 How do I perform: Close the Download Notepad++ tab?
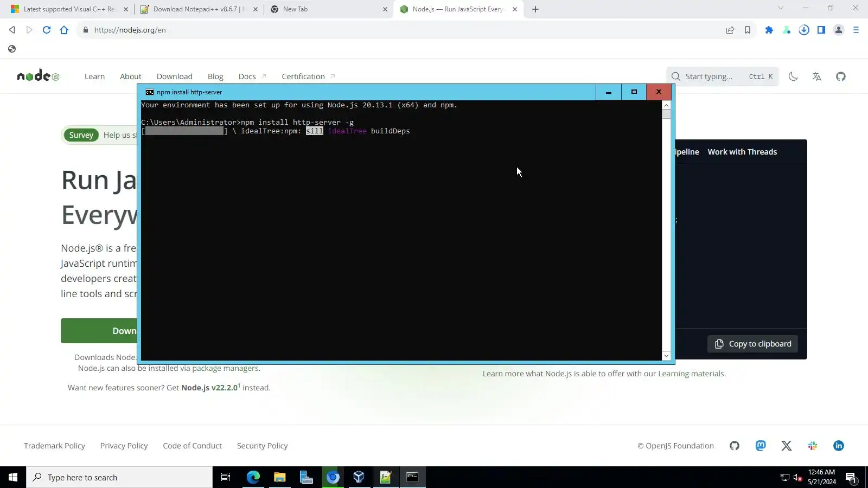tap(256, 9)
